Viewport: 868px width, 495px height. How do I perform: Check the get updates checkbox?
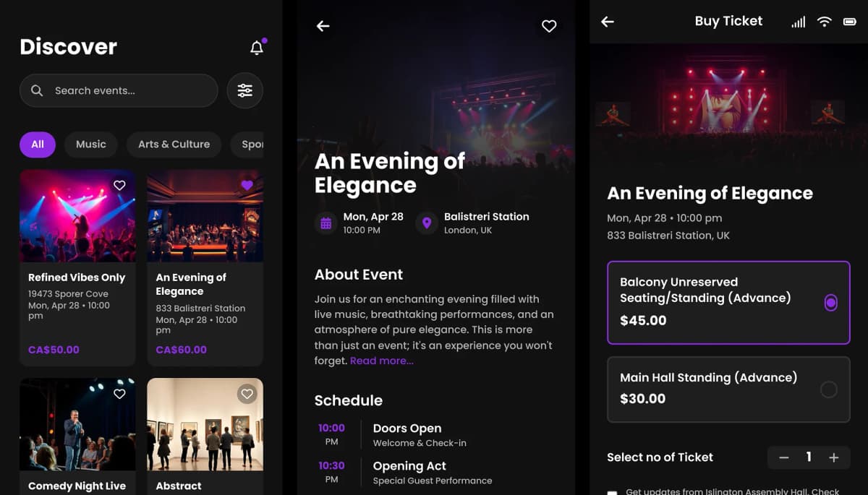(x=612, y=492)
